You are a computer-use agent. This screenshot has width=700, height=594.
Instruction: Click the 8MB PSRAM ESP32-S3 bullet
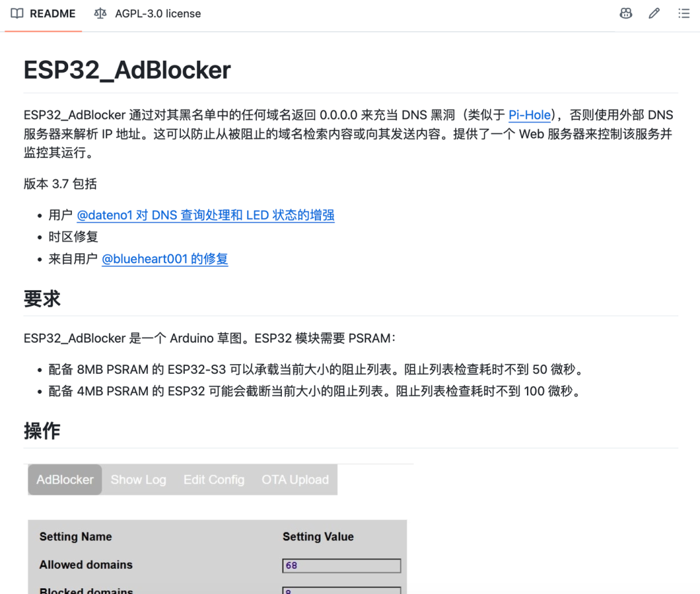point(316,369)
